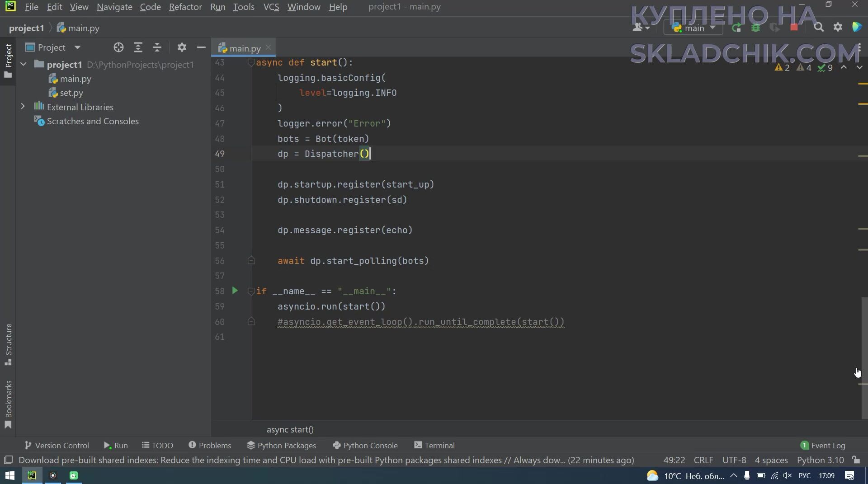Toggle file read-only lock icon

pos(856,460)
